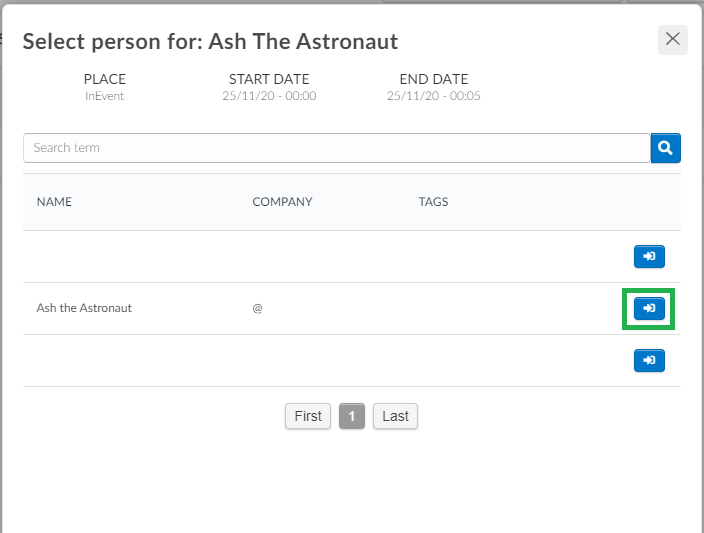This screenshot has width=704, height=533.
Task: Click the TAGS column header
Action: coord(433,202)
